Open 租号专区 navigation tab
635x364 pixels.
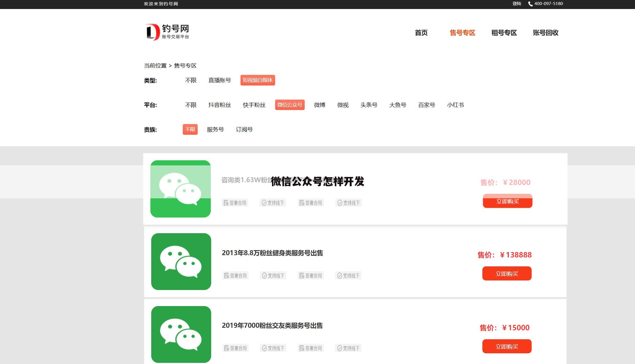[x=504, y=33]
